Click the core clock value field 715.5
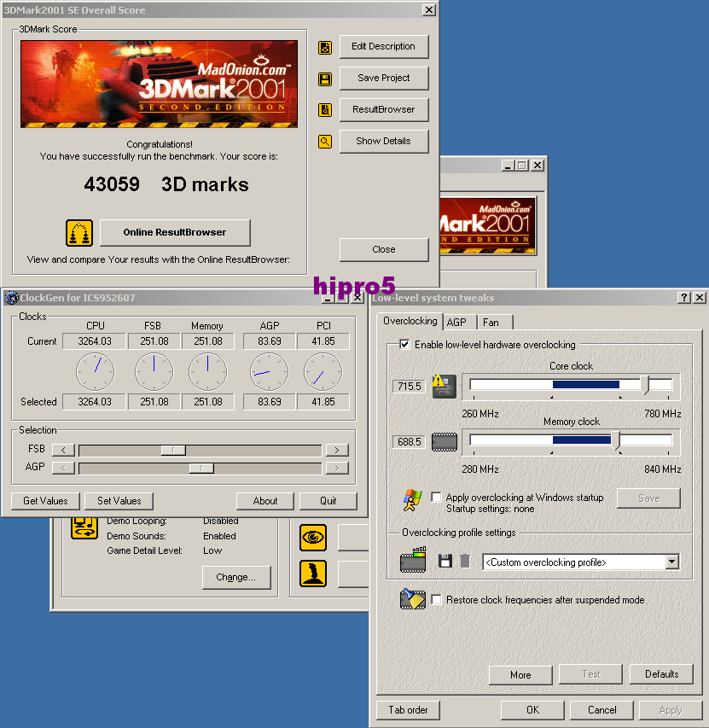Screen dimensions: 709x728 click(409, 387)
